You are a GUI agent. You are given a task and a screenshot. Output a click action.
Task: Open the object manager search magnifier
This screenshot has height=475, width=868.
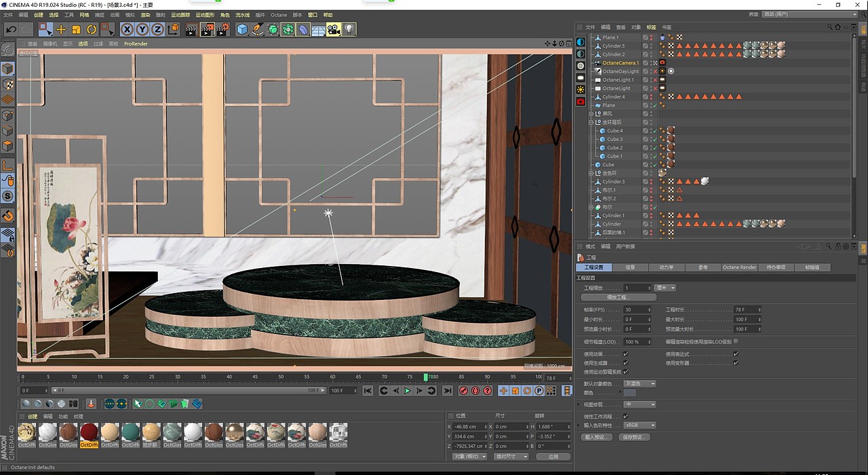[x=829, y=27]
